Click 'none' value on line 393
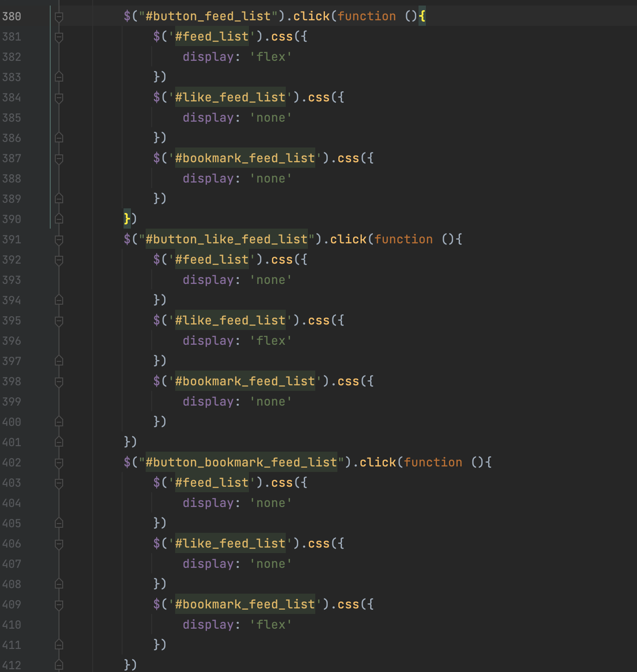The height and width of the screenshot is (672, 637). 271,280
